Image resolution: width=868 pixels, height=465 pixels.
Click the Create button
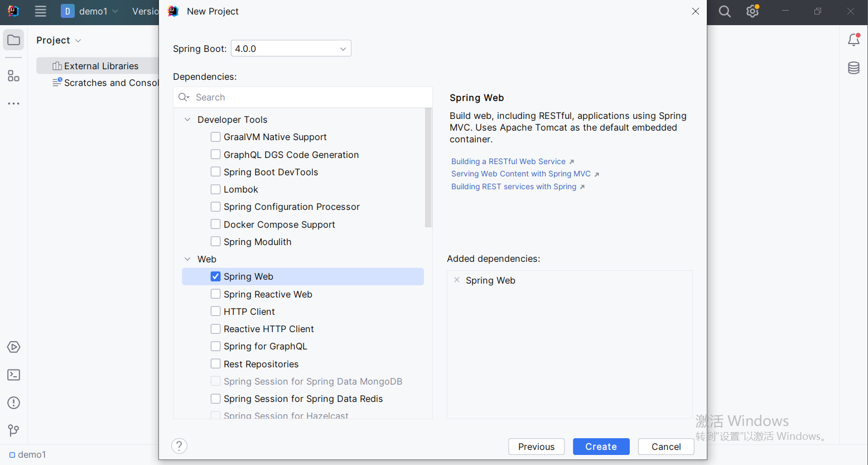click(601, 447)
